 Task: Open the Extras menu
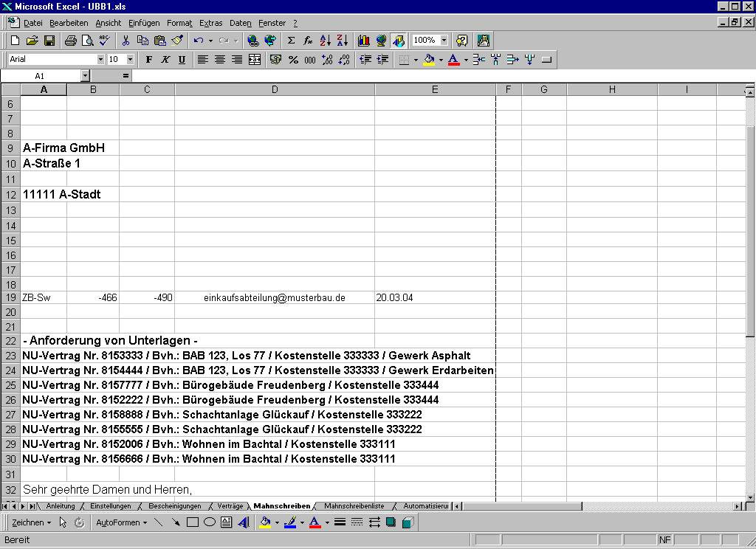click(x=210, y=23)
